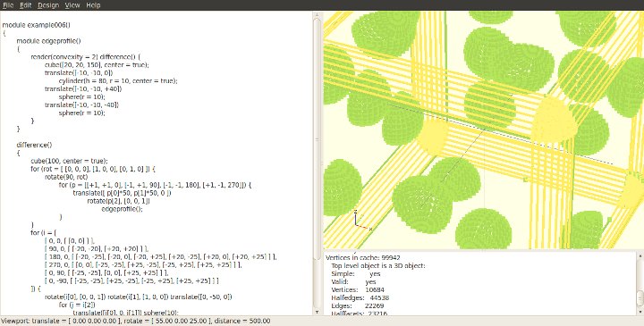This screenshot has width=644, height=326.
Task: Click the 'cube(100, center = true);' line
Action: 69,161
